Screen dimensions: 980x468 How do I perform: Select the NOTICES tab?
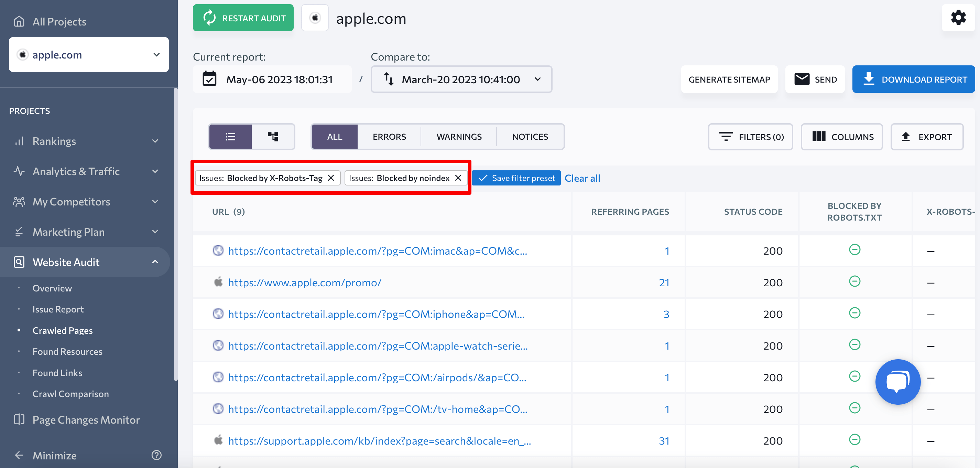pyautogui.click(x=530, y=137)
